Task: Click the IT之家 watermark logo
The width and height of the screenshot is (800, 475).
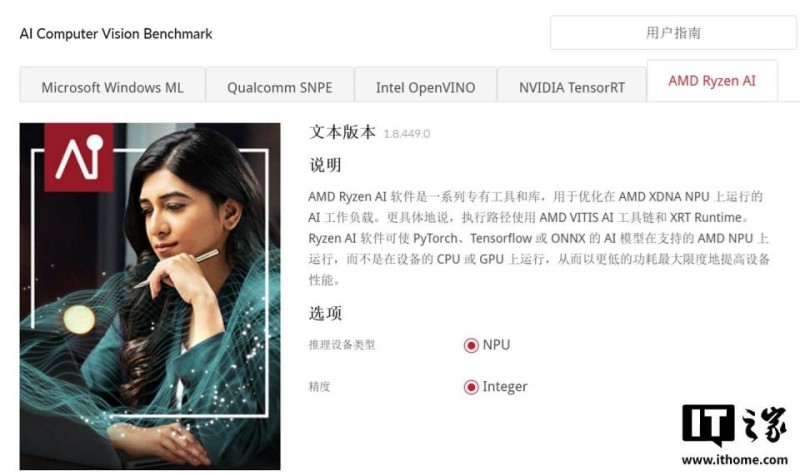Action: tap(734, 424)
